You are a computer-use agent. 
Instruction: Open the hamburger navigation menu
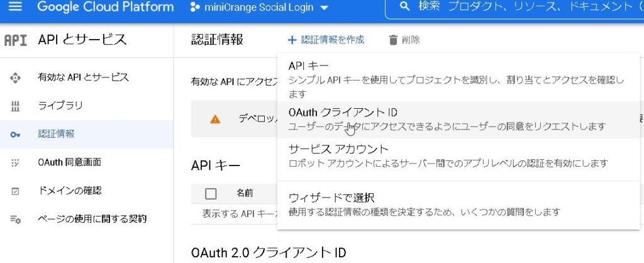pos(15,8)
